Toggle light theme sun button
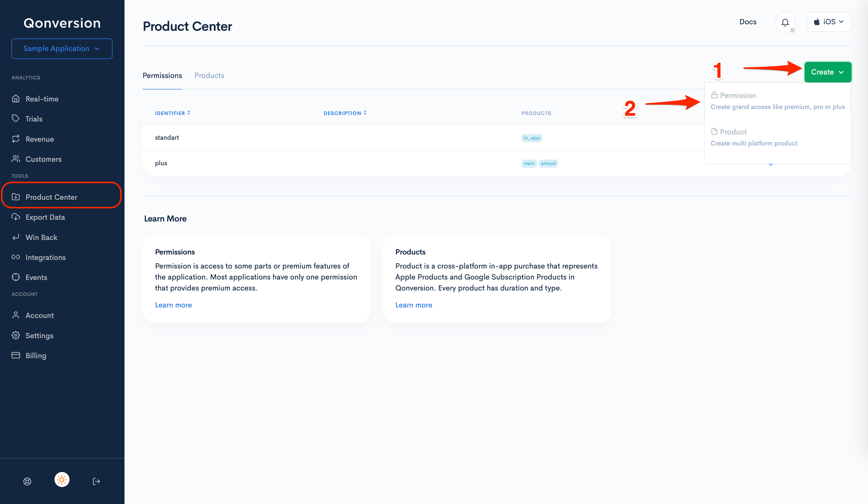Viewport: 868px width, 504px height. (x=62, y=479)
